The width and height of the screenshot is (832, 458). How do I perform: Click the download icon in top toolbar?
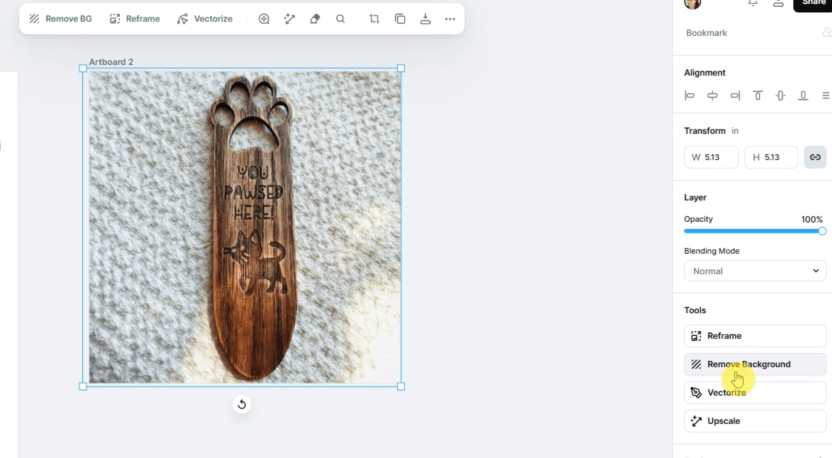pos(425,19)
